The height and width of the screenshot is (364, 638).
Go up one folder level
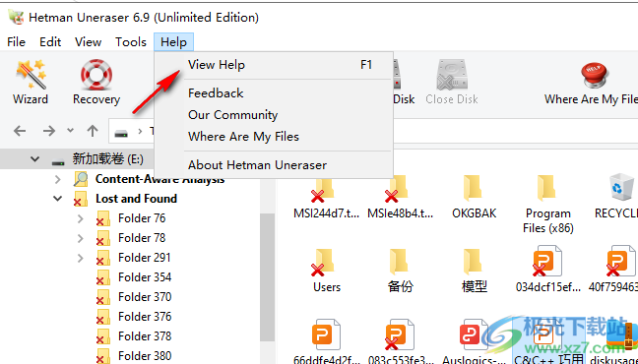pos(93,131)
